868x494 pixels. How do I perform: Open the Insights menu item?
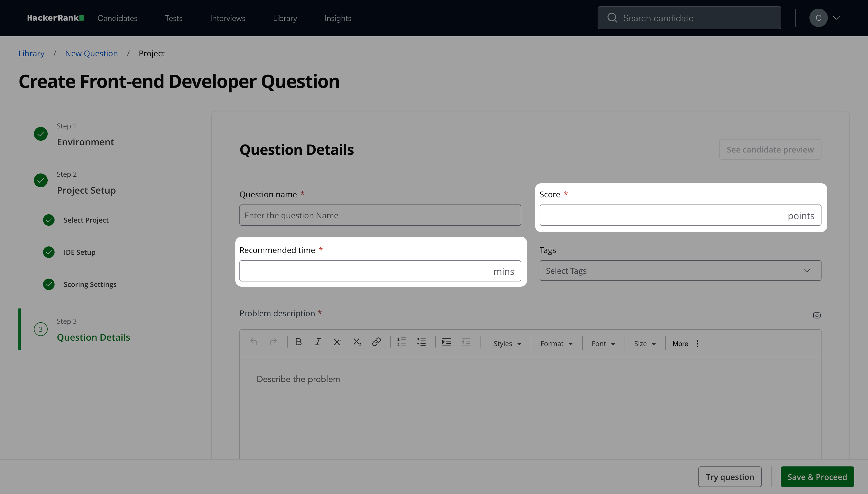tap(338, 18)
